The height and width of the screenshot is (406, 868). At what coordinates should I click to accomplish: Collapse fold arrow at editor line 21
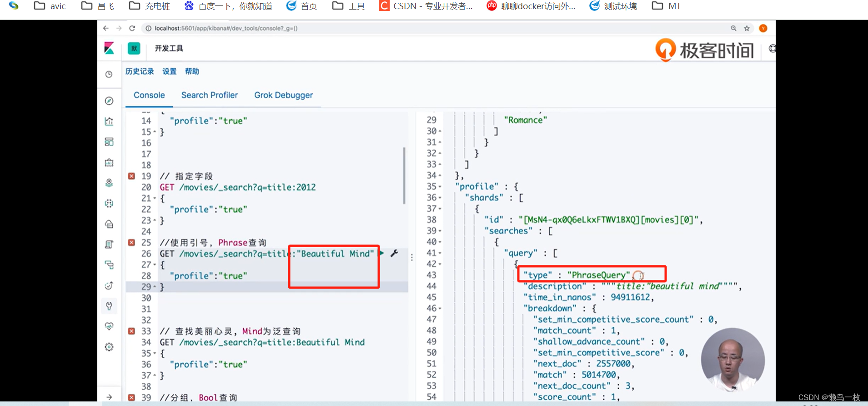tap(155, 198)
